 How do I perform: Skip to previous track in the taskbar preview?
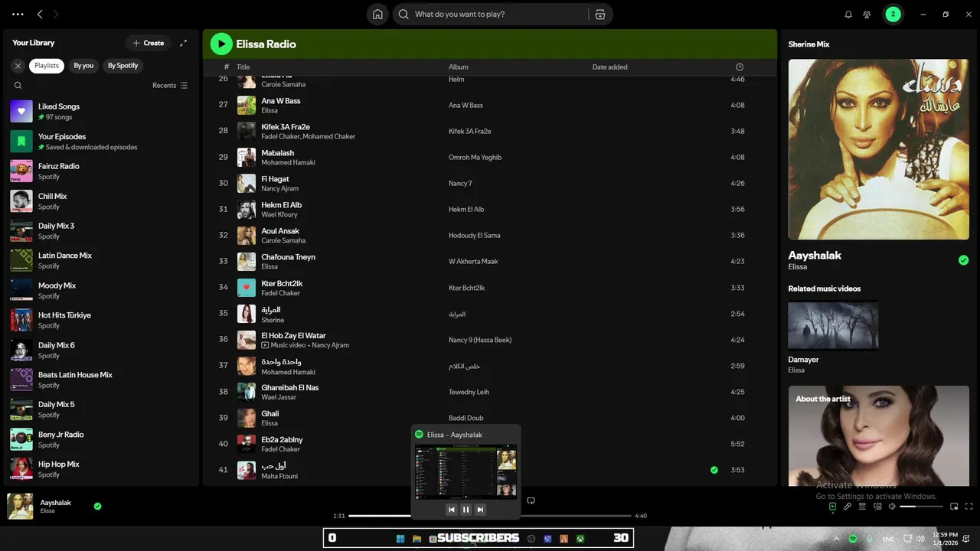point(452,510)
